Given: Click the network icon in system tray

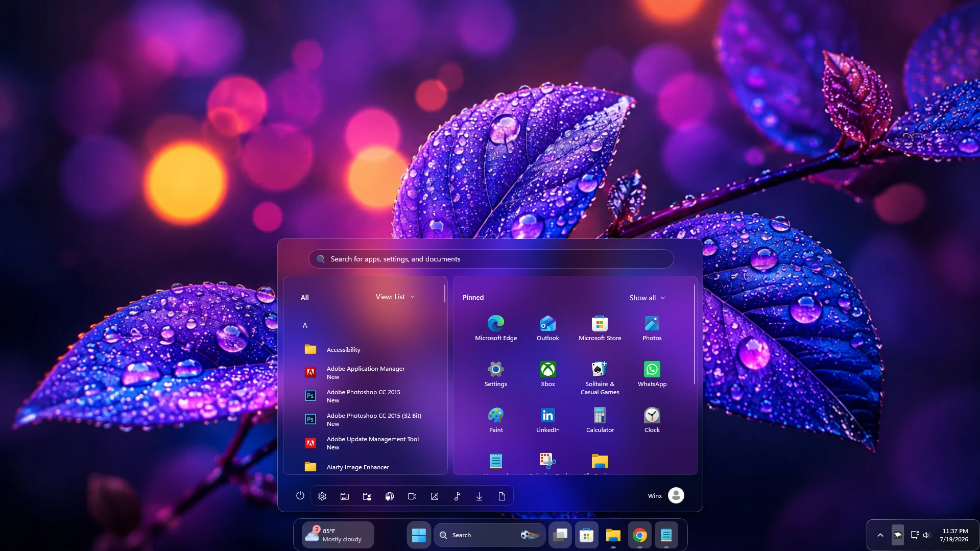Looking at the screenshot, I should [915, 535].
